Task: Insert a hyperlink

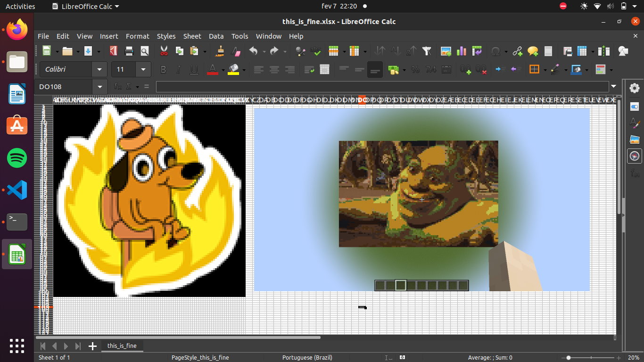Action: pyautogui.click(x=518, y=51)
